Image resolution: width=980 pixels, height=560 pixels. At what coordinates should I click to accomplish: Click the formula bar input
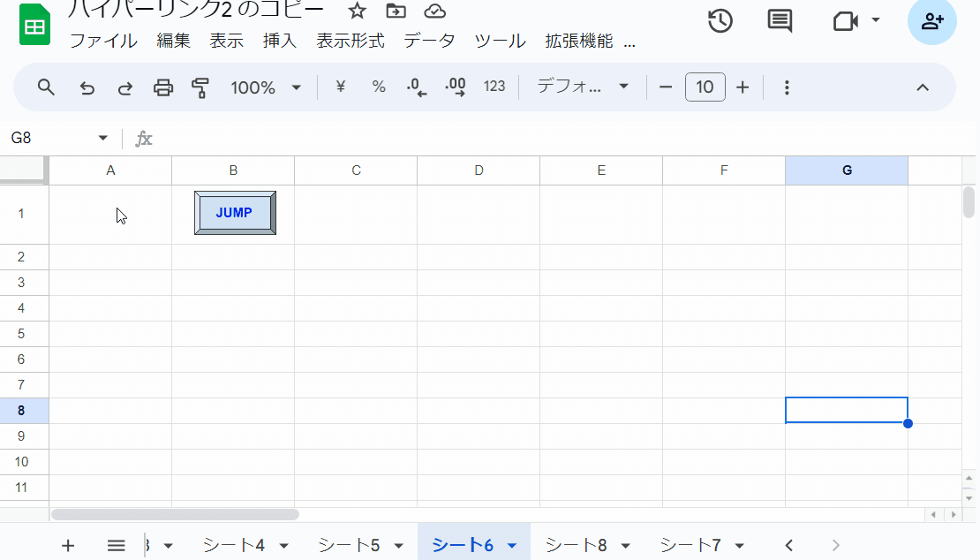[562, 138]
